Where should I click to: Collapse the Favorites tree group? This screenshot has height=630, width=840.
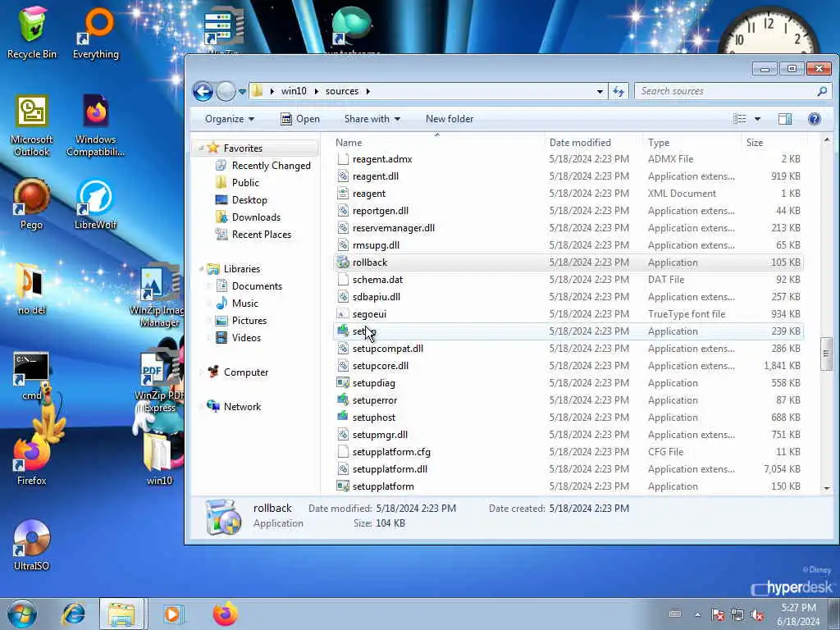[x=202, y=148]
